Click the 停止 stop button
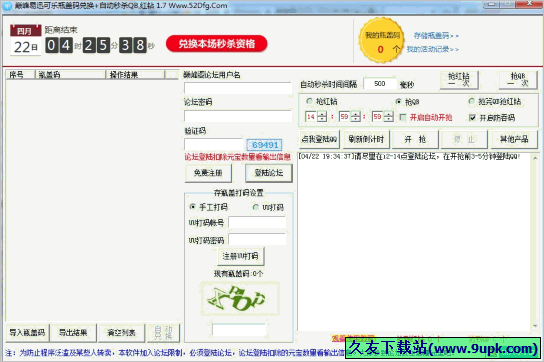The image size is (544, 362). (x=464, y=139)
